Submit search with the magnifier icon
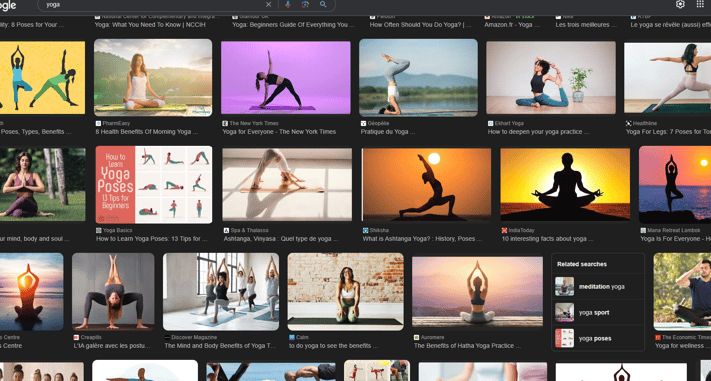 [323, 5]
